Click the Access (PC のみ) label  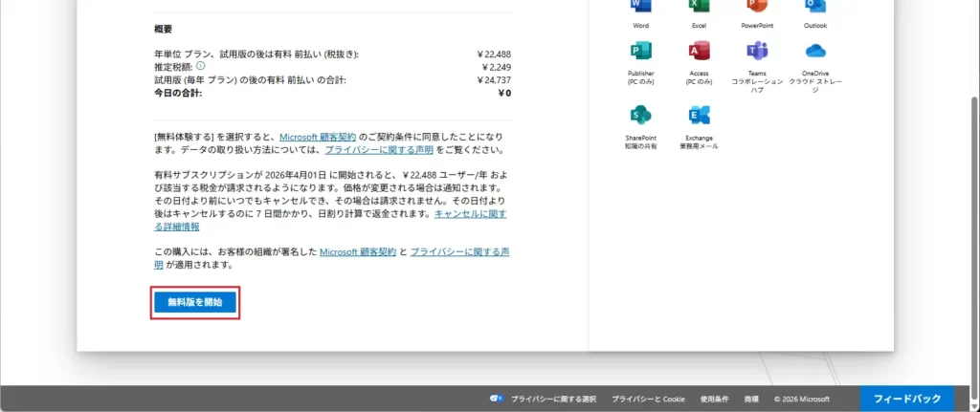699,77
